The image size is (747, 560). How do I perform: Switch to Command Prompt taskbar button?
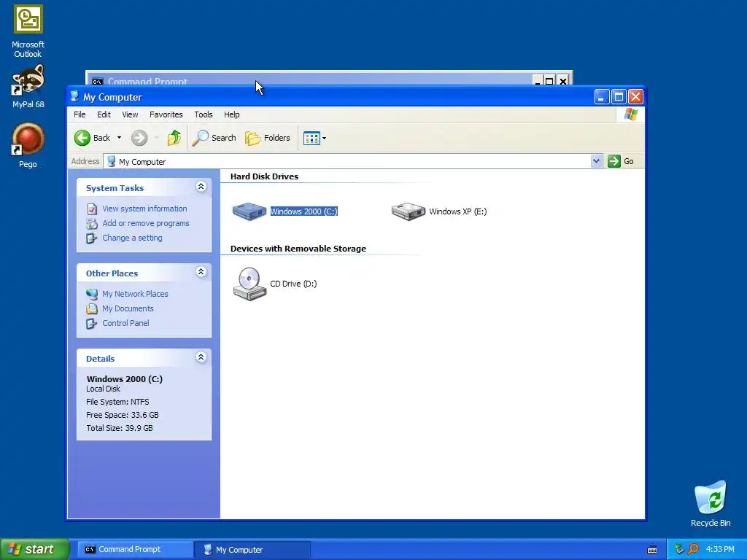click(x=135, y=550)
